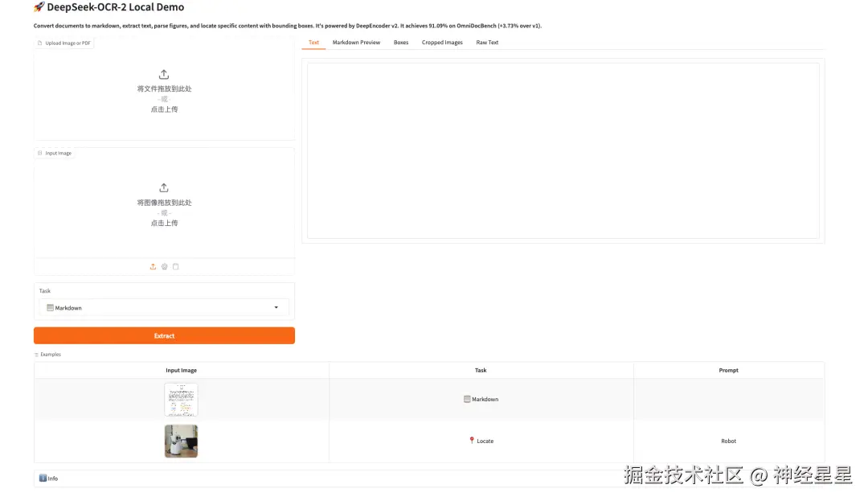Click '点击上传' in the PDF upload area
The height and width of the screenshot is (501, 868).
(165, 109)
